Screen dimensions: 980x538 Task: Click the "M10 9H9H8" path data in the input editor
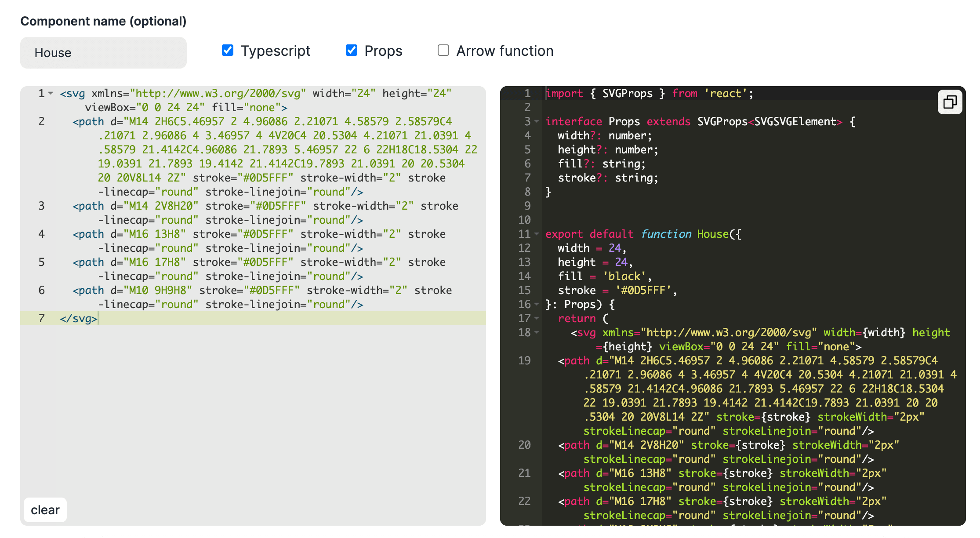coord(158,290)
